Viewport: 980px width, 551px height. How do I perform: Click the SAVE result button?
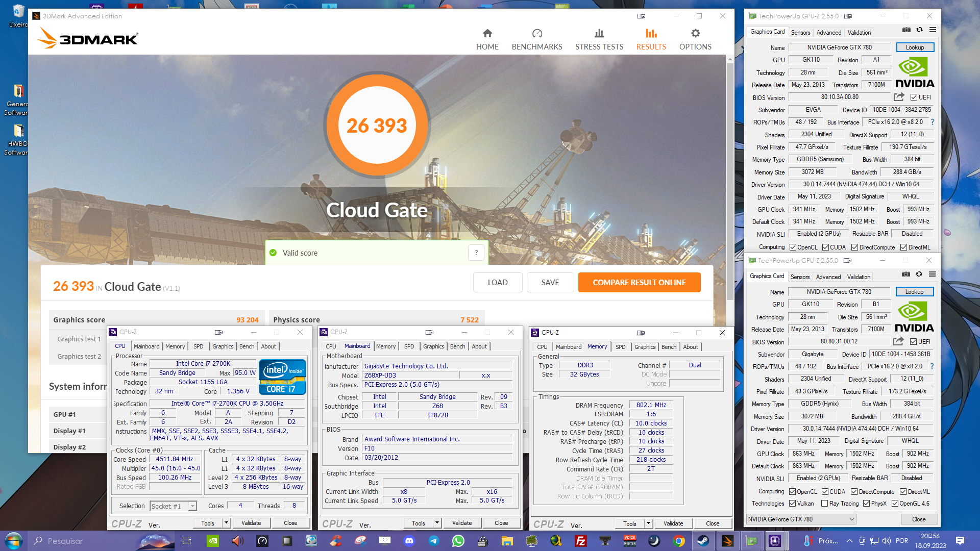pos(550,283)
